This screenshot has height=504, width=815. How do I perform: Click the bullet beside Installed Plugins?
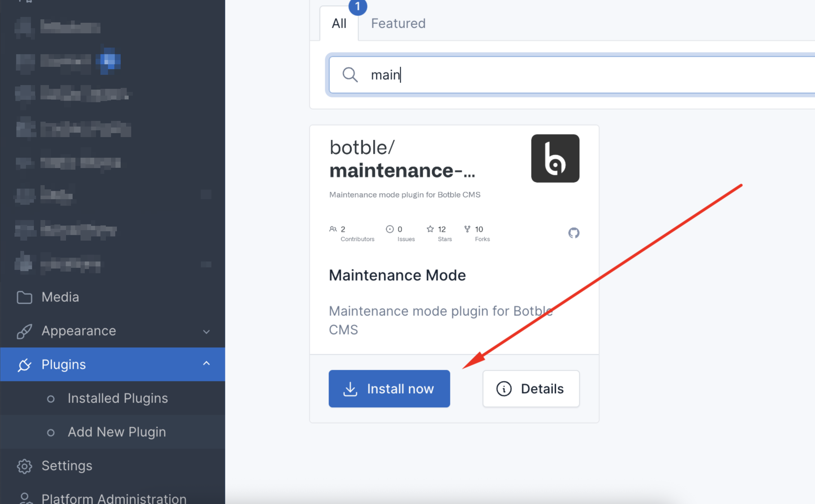pos(51,399)
